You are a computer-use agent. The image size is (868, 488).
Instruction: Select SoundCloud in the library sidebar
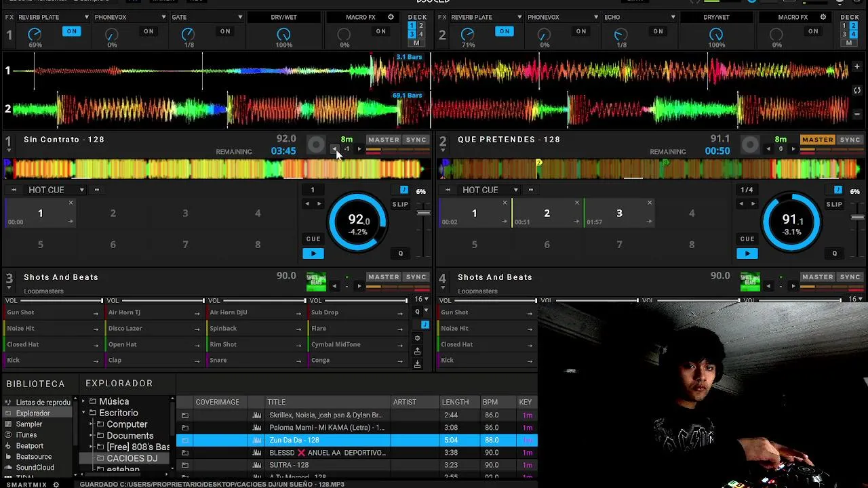point(35,468)
